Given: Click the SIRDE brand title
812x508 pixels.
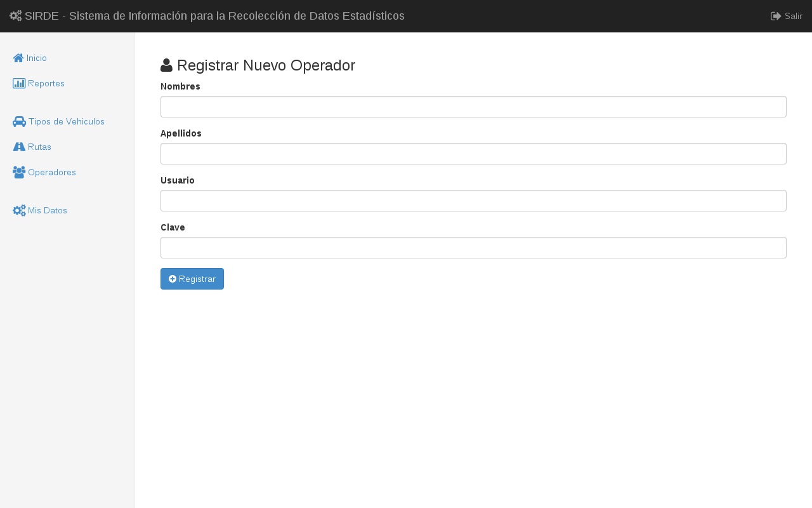Looking at the screenshot, I should pyautogui.click(x=207, y=16).
